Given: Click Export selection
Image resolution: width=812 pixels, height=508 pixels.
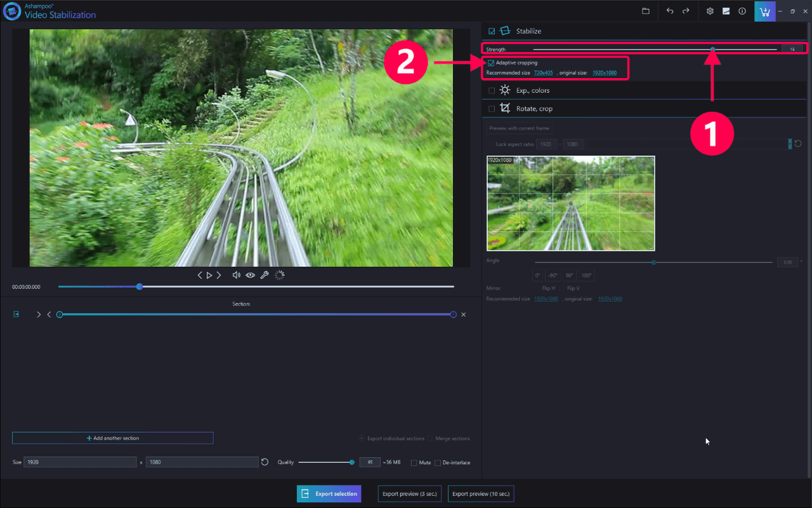Looking at the screenshot, I should coord(329,493).
